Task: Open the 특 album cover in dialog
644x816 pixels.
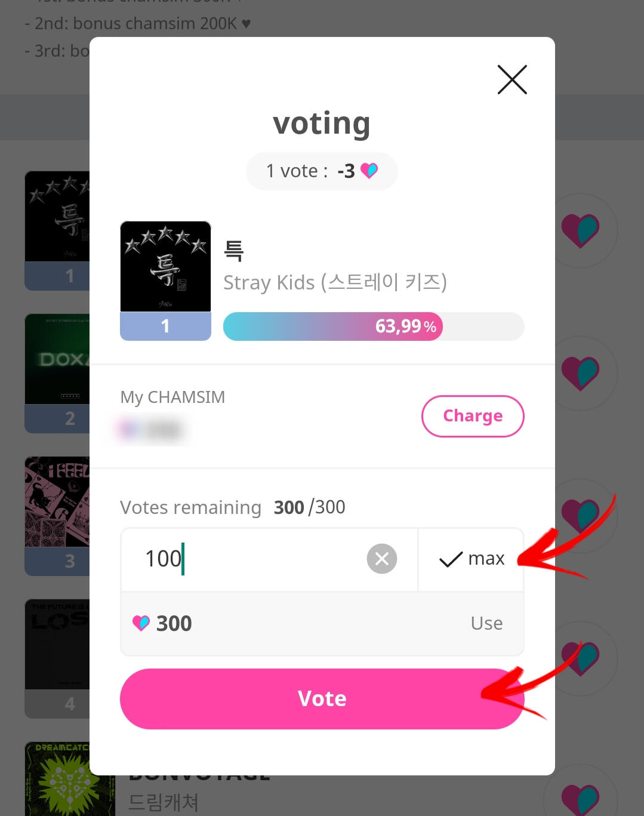Action: (165, 266)
